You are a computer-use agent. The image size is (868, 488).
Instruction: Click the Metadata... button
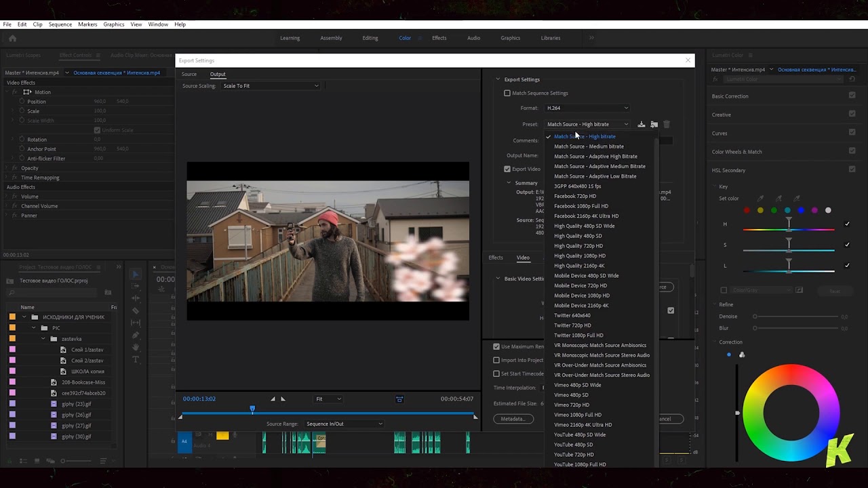(x=513, y=419)
